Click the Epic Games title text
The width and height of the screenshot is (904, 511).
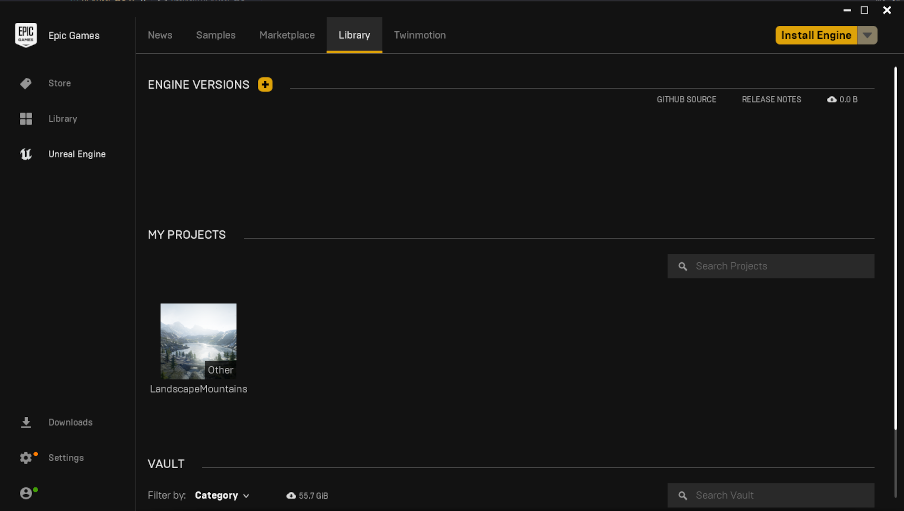74,36
